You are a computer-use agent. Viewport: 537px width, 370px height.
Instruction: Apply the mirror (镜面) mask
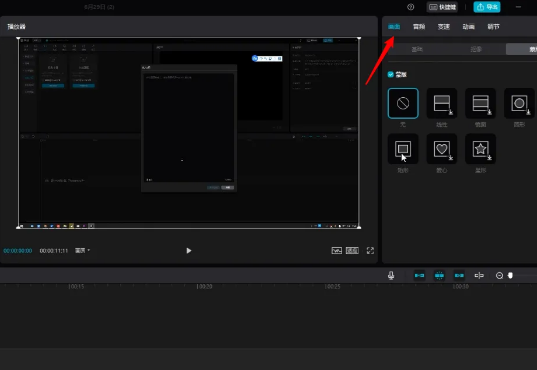[480, 103]
